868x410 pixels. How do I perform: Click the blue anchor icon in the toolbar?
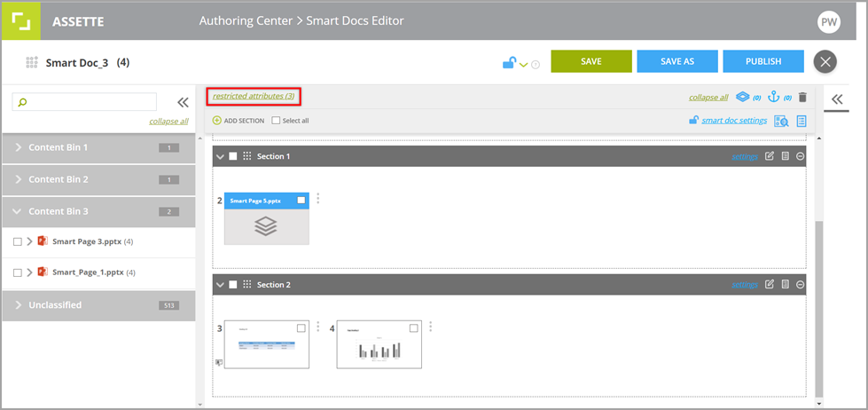click(x=774, y=97)
